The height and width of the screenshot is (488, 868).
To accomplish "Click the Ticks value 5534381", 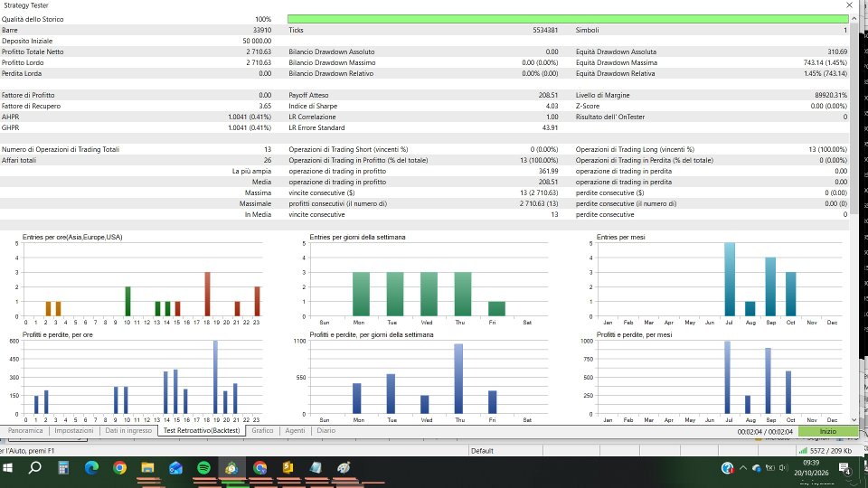I will tap(545, 30).
